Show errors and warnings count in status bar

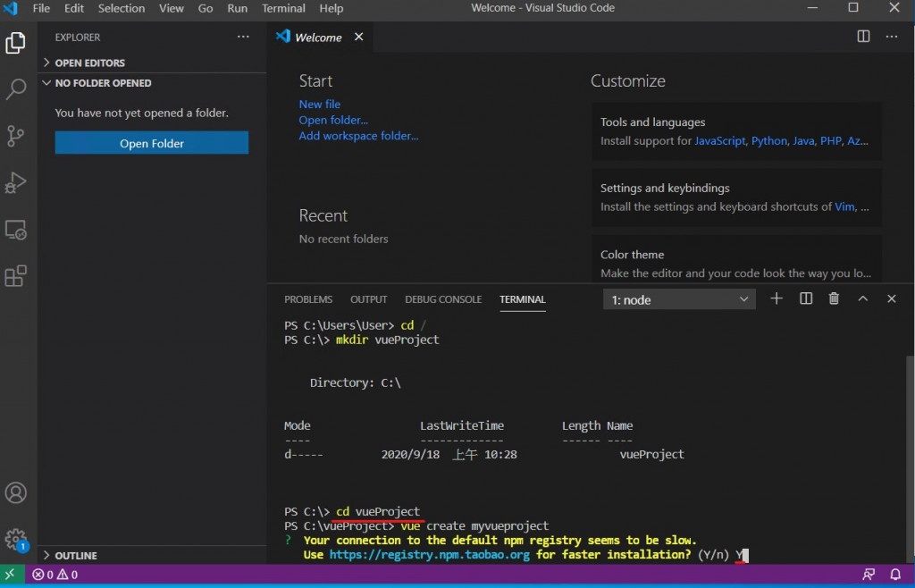point(55,575)
